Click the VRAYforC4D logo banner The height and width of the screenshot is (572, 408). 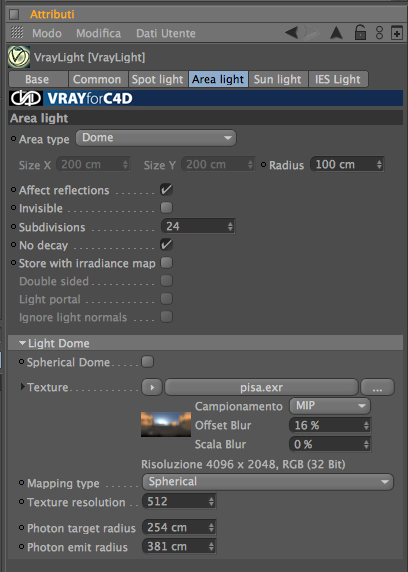[x=206, y=98]
